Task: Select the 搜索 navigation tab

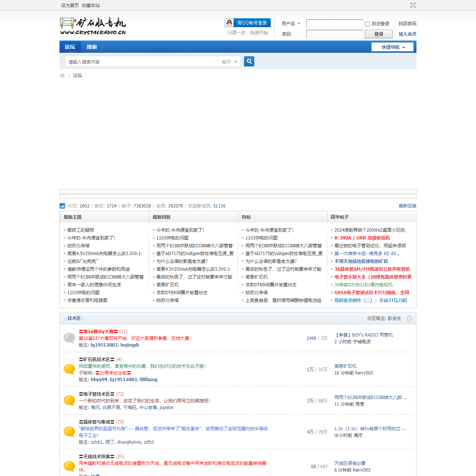Action: 92,47
